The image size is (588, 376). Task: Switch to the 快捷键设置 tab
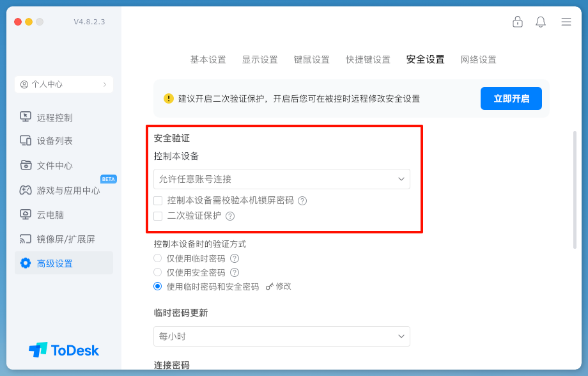coord(368,59)
